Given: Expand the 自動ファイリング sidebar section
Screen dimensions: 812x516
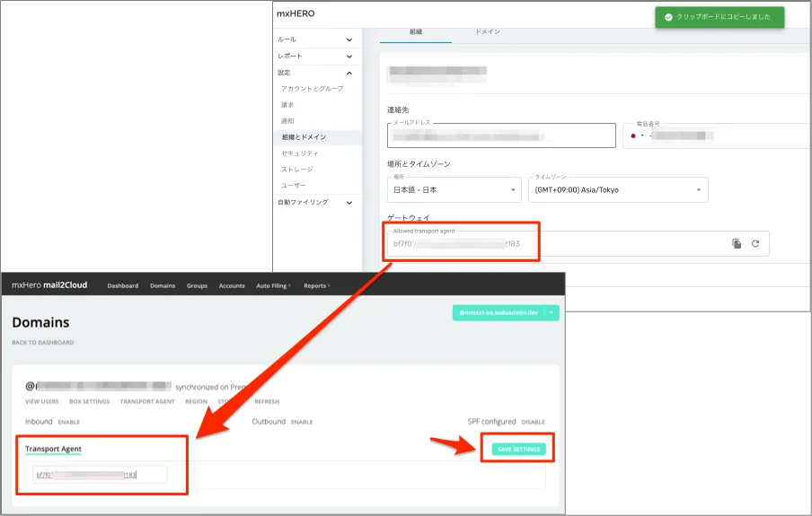Looking at the screenshot, I should 317,203.
